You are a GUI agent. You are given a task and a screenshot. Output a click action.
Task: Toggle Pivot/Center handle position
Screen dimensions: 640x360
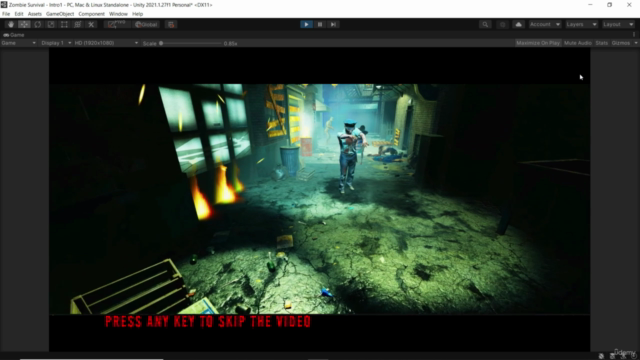coord(117,24)
